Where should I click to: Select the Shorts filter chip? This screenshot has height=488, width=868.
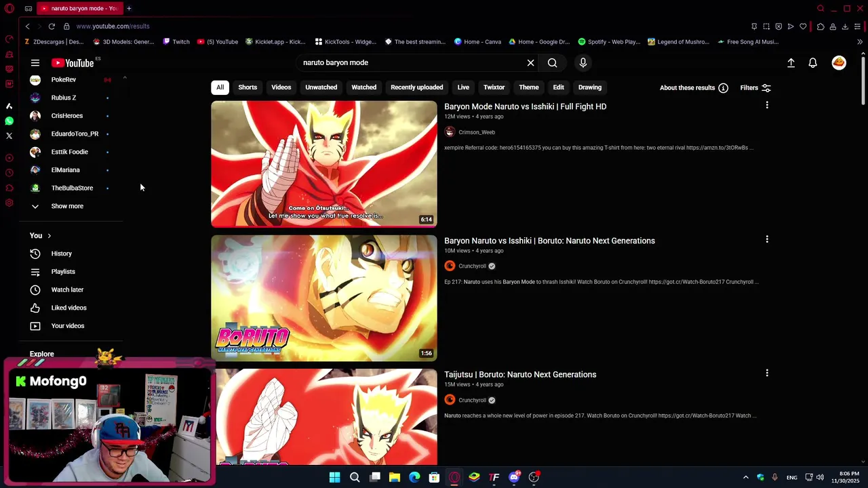tap(248, 87)
